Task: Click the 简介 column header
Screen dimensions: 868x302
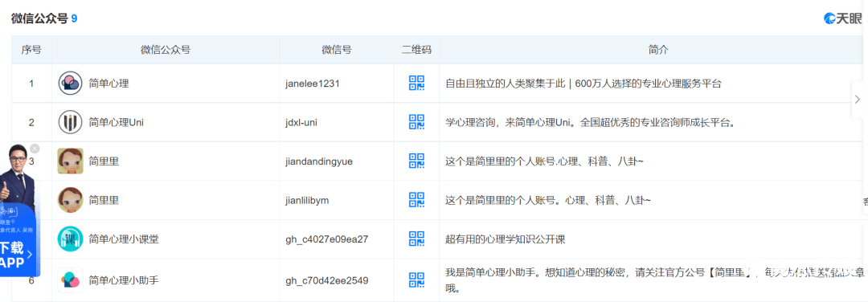Action: [658, 50]
